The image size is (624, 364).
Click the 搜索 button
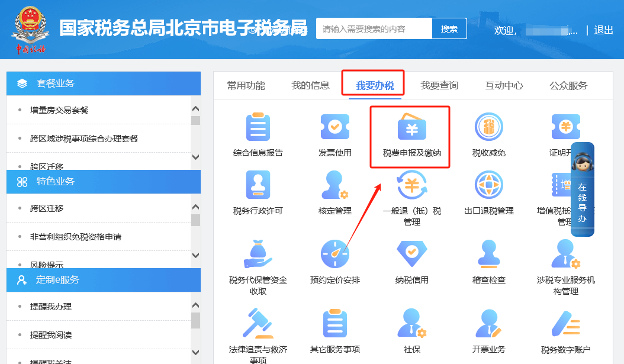tap(449, 28)
